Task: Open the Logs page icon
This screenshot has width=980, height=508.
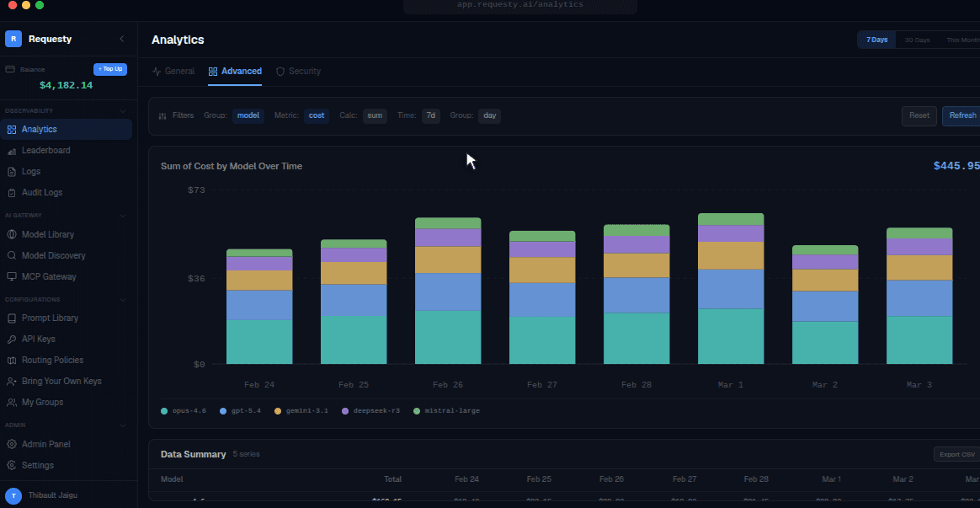Action: point(11,171)
